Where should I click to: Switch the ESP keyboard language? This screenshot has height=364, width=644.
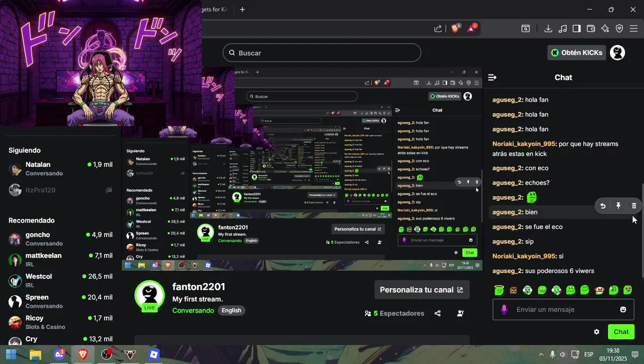click(x=589, y=354)
